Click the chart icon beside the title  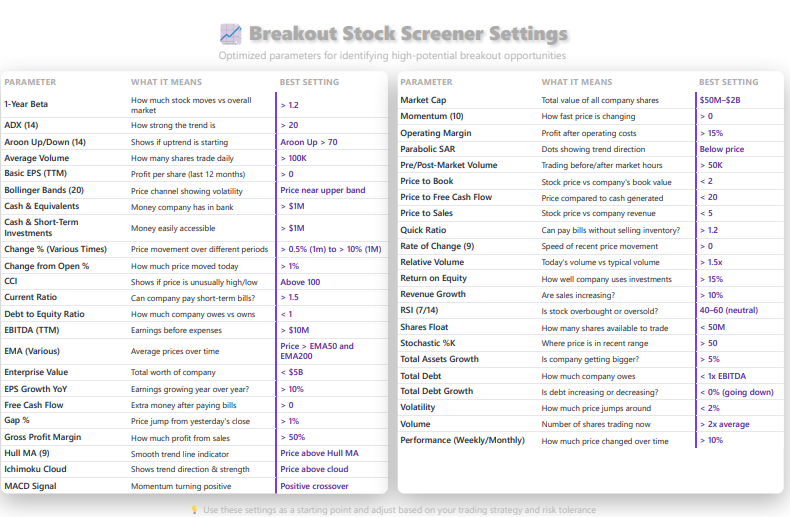(230, 35)
